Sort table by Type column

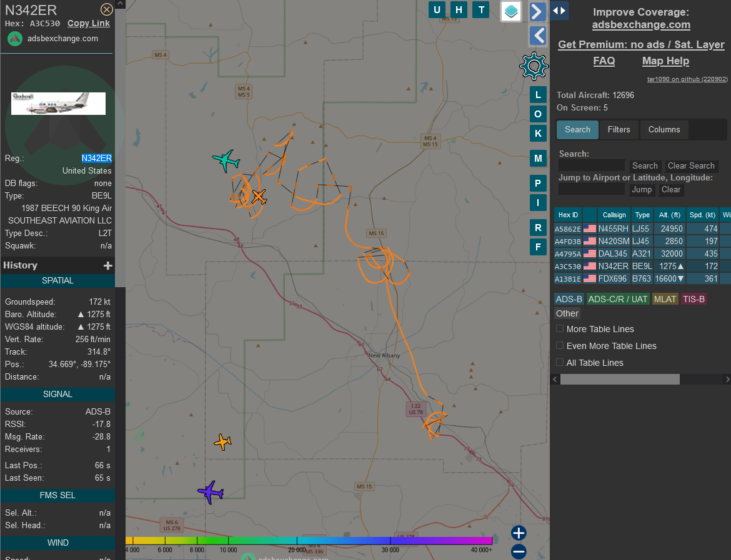click(x=642, y=215)
